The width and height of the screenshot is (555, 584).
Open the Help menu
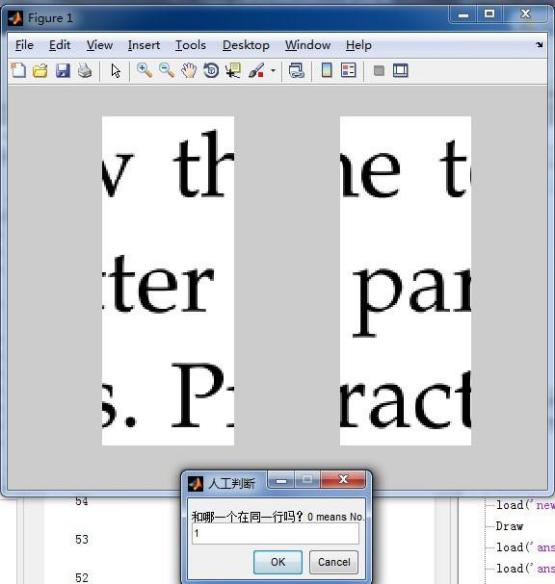pos(358,45)
